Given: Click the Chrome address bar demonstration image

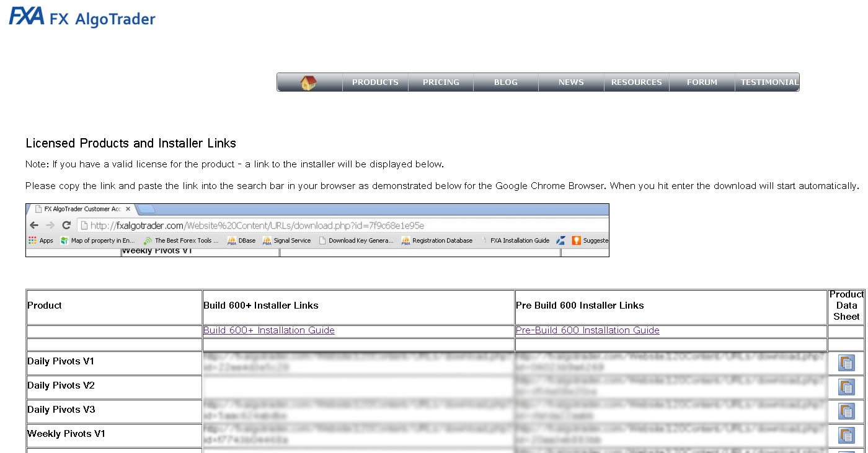Looking at the screenshot, I should pyautogui.click(x=317, y=230).
